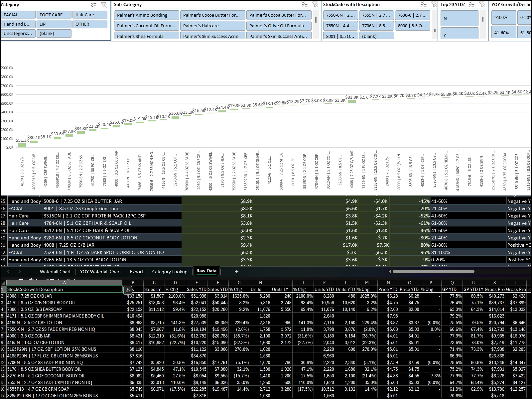Image resolution: width=532 pixels, height=399 pixels.
Task: Select cell A1 'StockCode with Description'
Action: [64, 290]
